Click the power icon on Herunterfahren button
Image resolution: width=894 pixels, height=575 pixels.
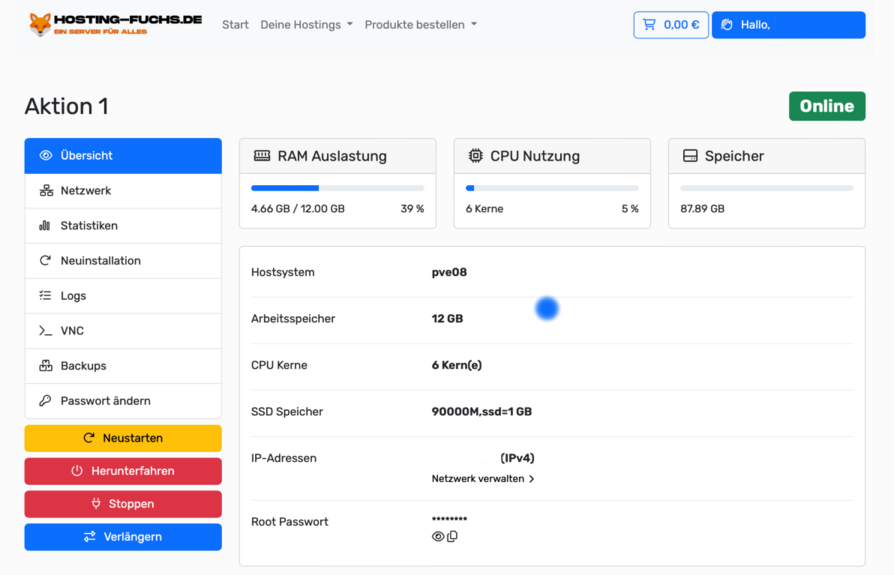[x=77, y=471]
